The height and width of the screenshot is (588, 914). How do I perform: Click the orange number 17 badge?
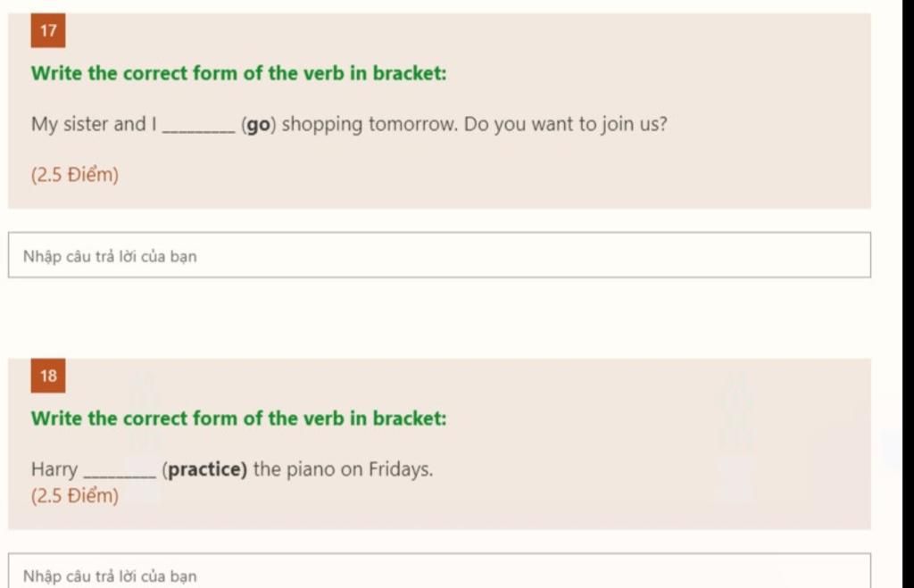(x=48, y=31)
